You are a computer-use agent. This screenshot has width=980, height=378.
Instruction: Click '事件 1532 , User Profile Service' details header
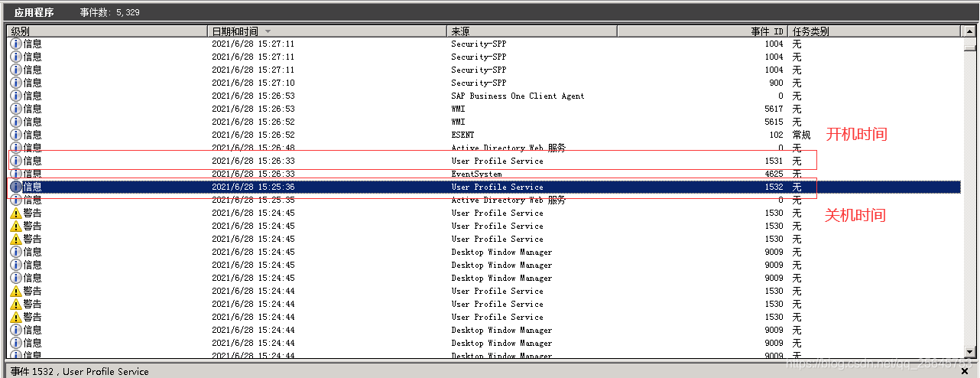pyautogui.click(x=80, y=371)
